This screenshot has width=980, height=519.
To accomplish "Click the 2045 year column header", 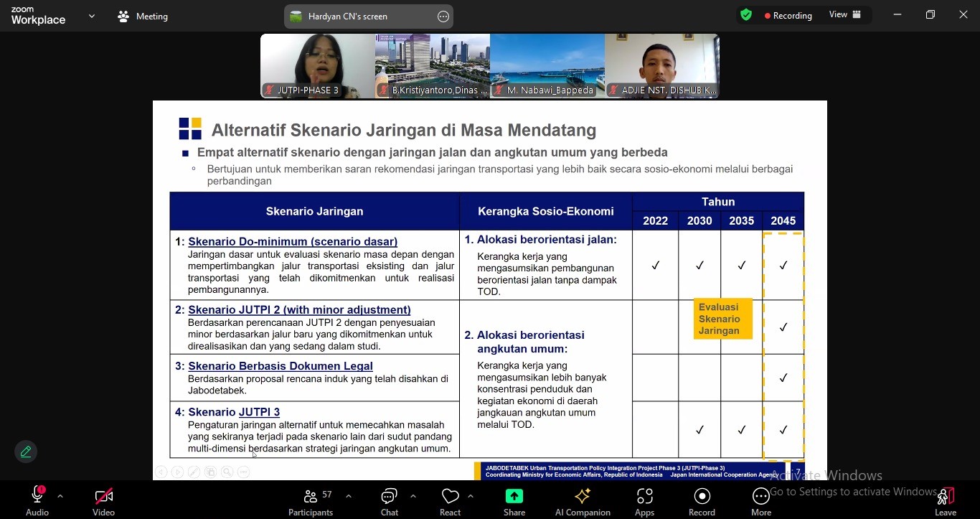I will tap(783, 221).
